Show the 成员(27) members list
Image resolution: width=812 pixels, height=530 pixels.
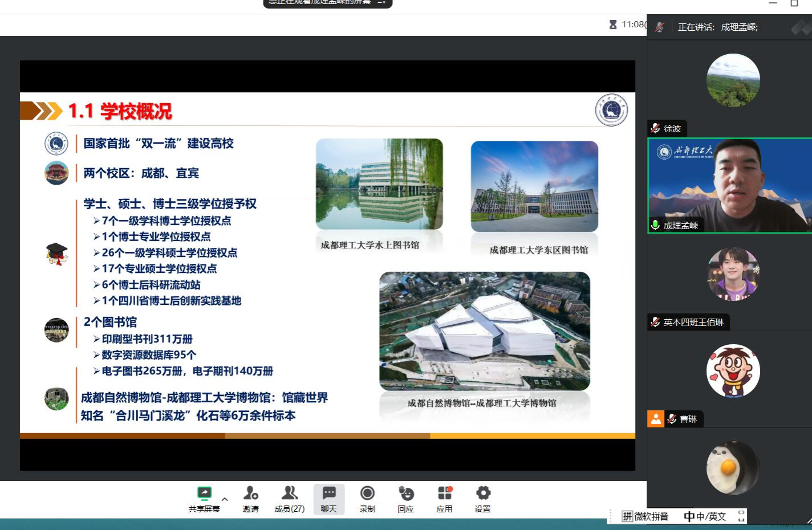(290, 499)
